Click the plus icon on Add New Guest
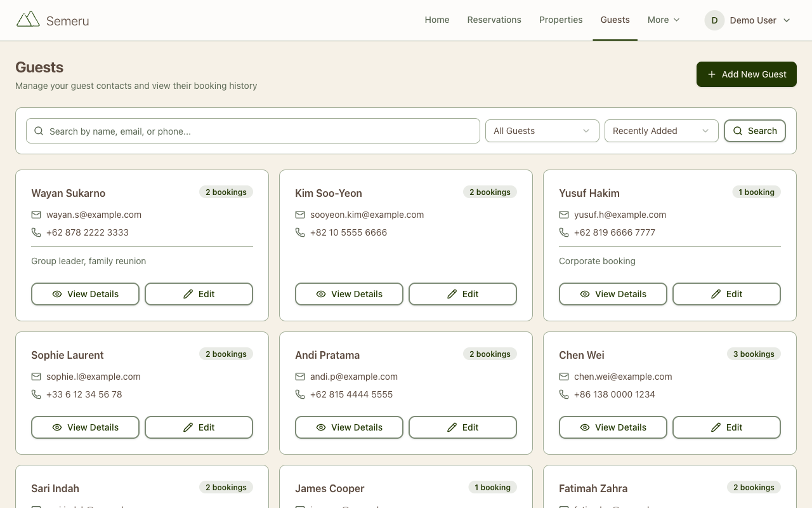812x508 pixels. click(712, 74)
